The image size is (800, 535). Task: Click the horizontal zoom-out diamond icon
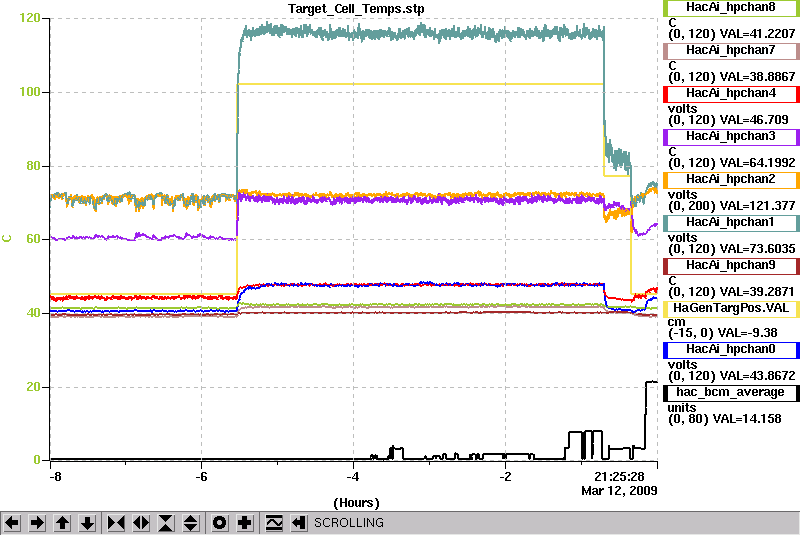[141, 523]
